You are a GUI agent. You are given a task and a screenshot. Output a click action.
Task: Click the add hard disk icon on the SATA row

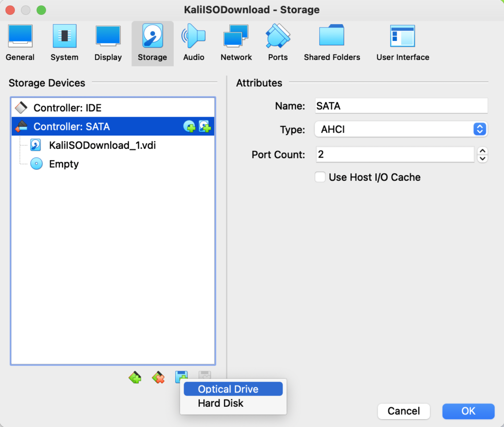pyautogui.click(x=205, y=127)
